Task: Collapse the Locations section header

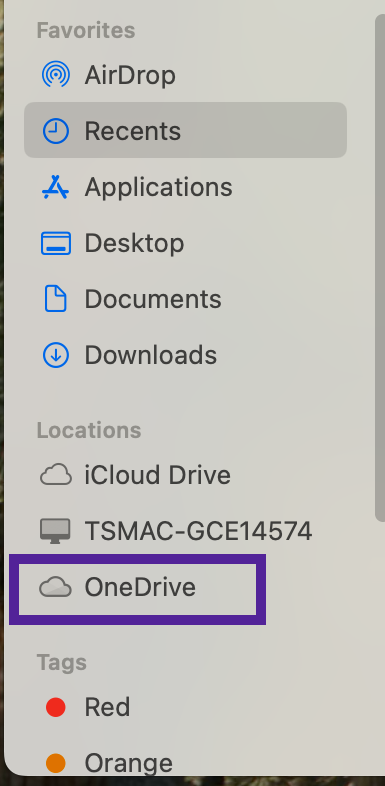Action: coord(89,431)
